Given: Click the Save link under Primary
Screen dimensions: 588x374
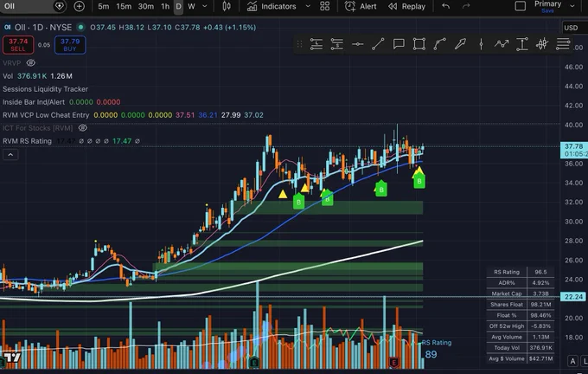Looking at the screenshot, I should point(547,11).
